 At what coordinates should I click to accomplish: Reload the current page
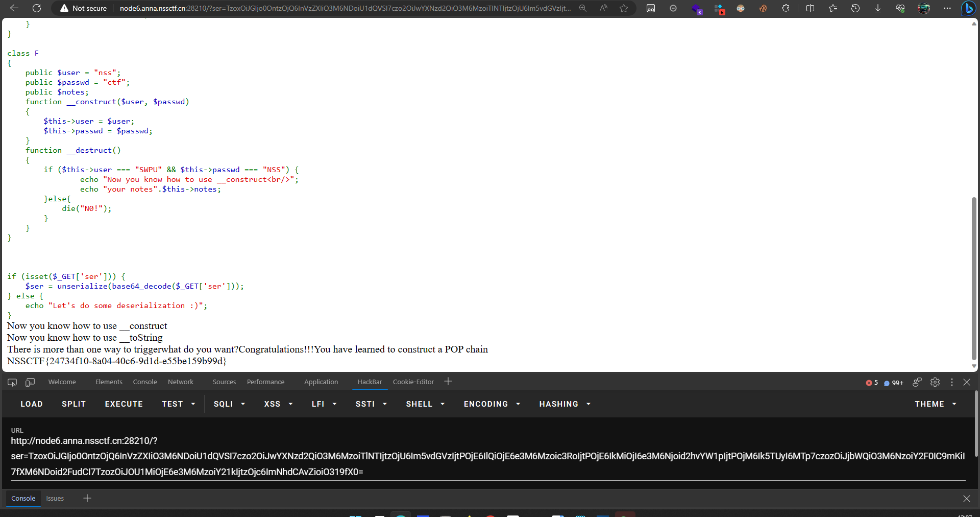tap(37, 8)
